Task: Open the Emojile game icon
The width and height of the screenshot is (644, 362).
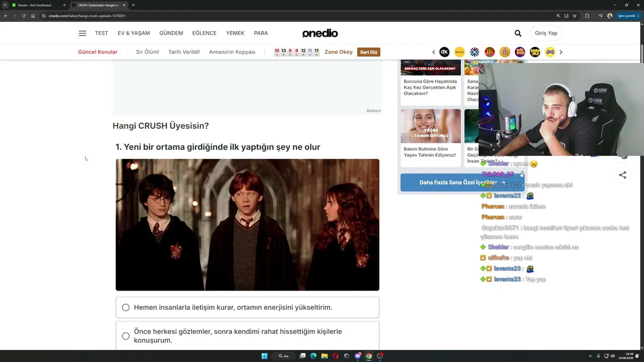Action: point(535,52)
